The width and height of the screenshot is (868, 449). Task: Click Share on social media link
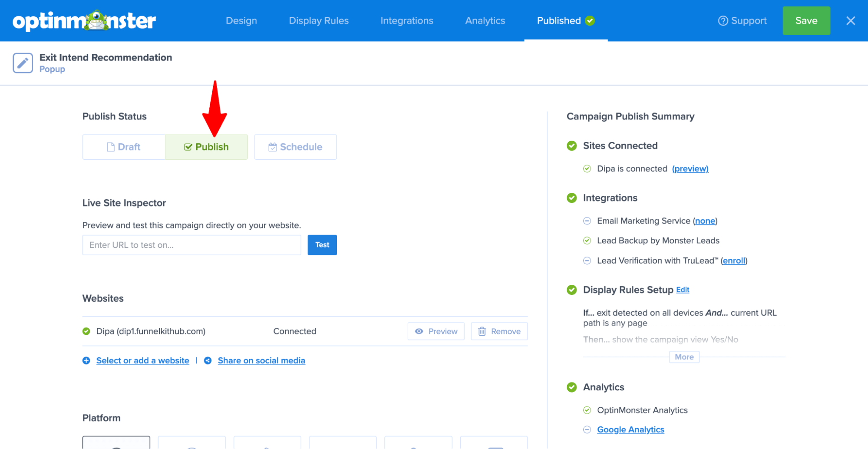pyautogui.click(x=261, y=360)
